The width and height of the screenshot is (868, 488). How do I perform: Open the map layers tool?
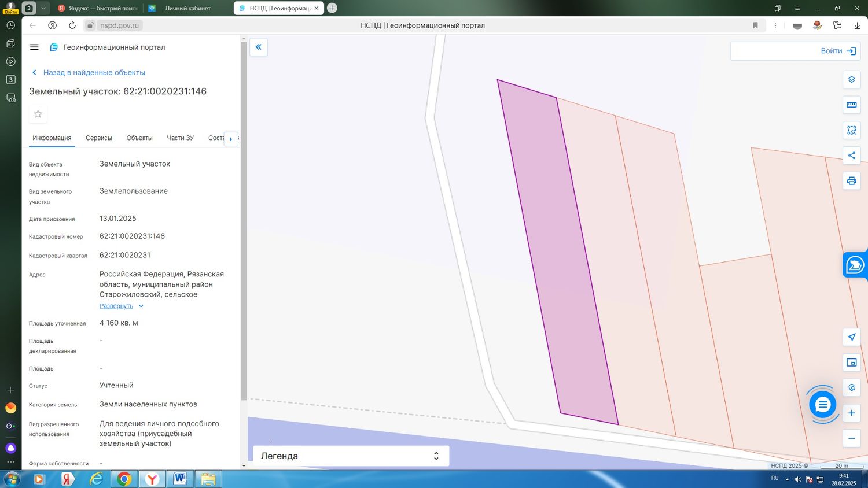tap(851, 79)
